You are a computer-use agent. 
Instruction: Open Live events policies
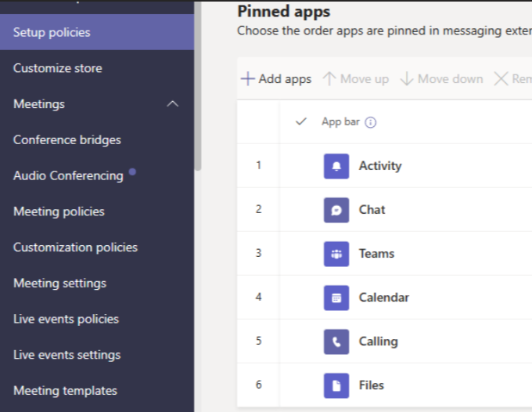pos(97,319)
